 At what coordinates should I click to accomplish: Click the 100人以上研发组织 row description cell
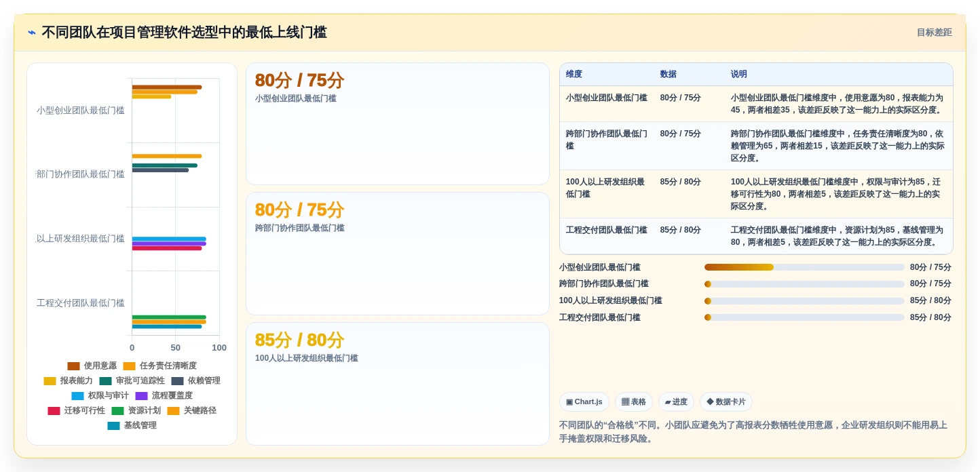click(838, 194)
